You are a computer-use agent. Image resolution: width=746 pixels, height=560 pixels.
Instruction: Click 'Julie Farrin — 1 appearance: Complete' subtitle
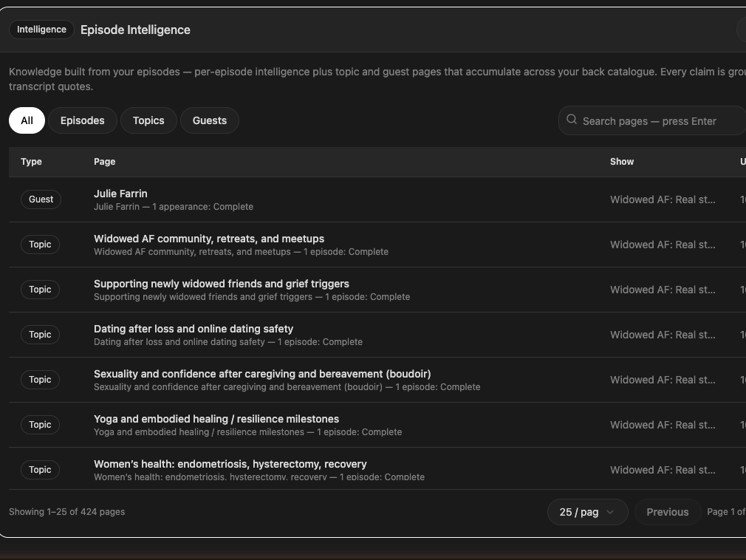tap(173, 207)
